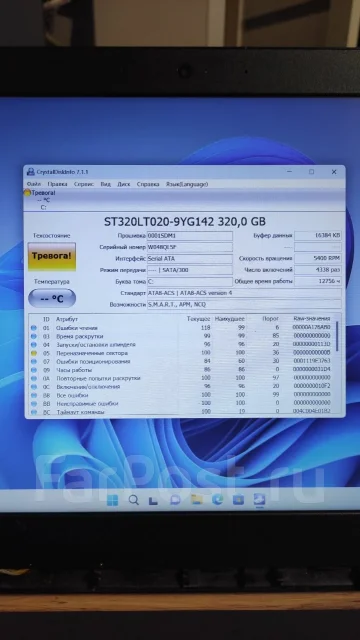This screenshot has width=360, height=640.
Task: Click the Стандарт field ATA8-ACS
Action: coord(244,293)
